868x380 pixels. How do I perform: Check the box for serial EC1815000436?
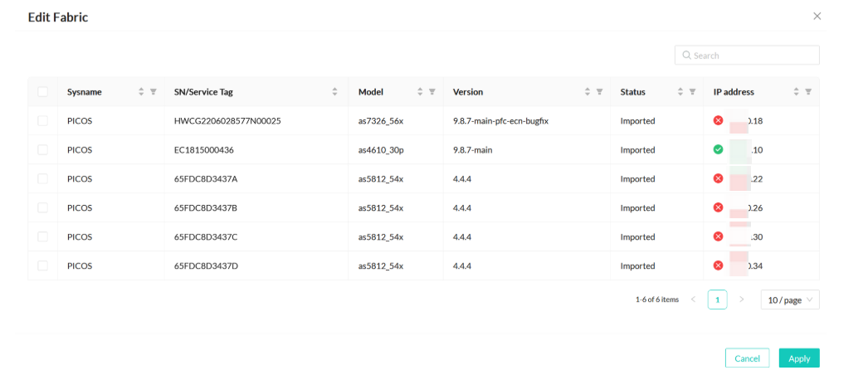[42, 150]
